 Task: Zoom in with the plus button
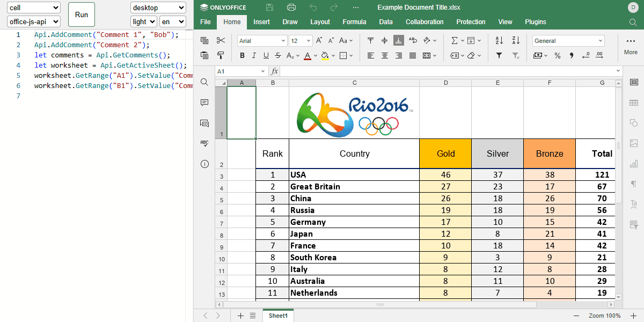click(633, 316)
